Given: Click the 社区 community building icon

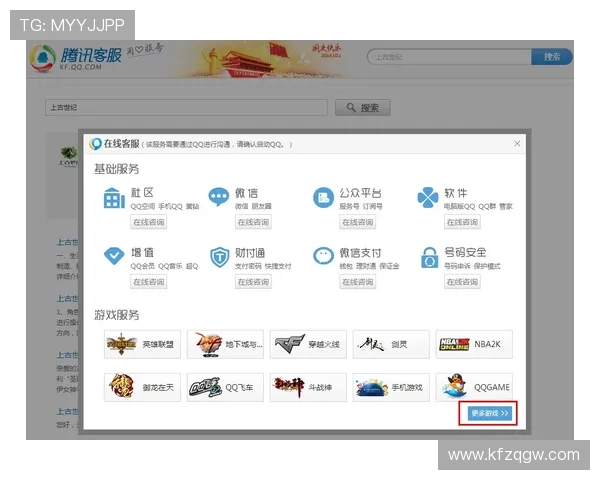Looking at the screenshot, I should [x=114, y=198].
